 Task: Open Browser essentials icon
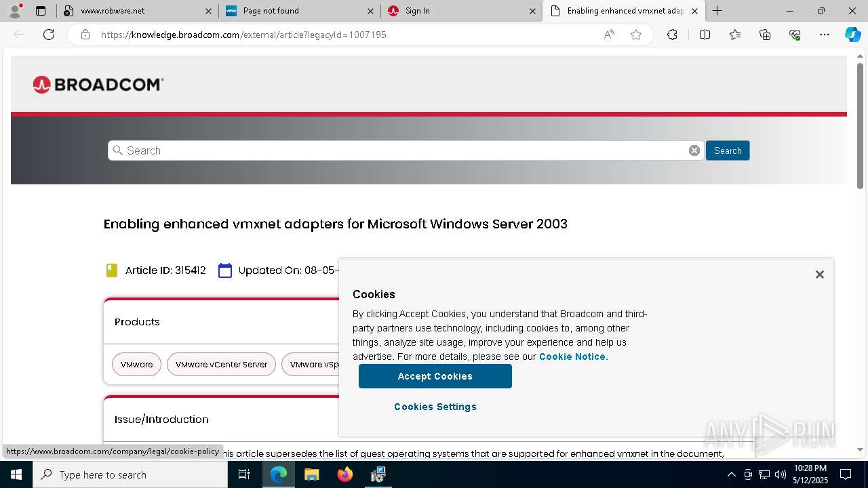click(795, 35)
